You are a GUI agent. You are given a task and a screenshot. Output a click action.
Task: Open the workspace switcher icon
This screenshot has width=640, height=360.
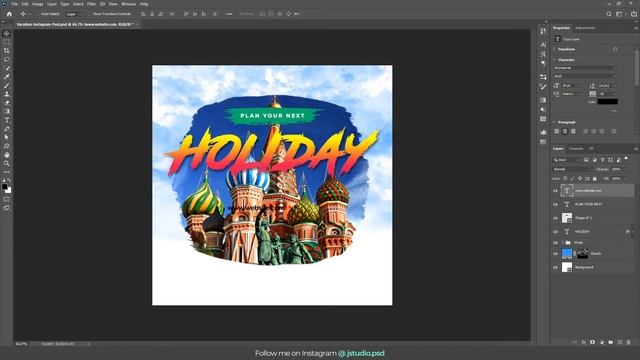(619, 14)
